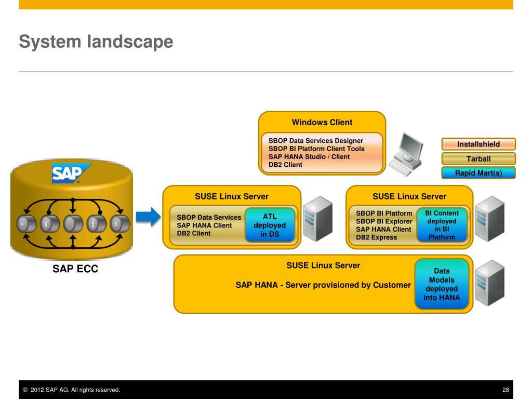Screen dimensions: 532x399
Task: Click DB2 Client under SBOP Data Services server
Action: (x=193, y=233)
